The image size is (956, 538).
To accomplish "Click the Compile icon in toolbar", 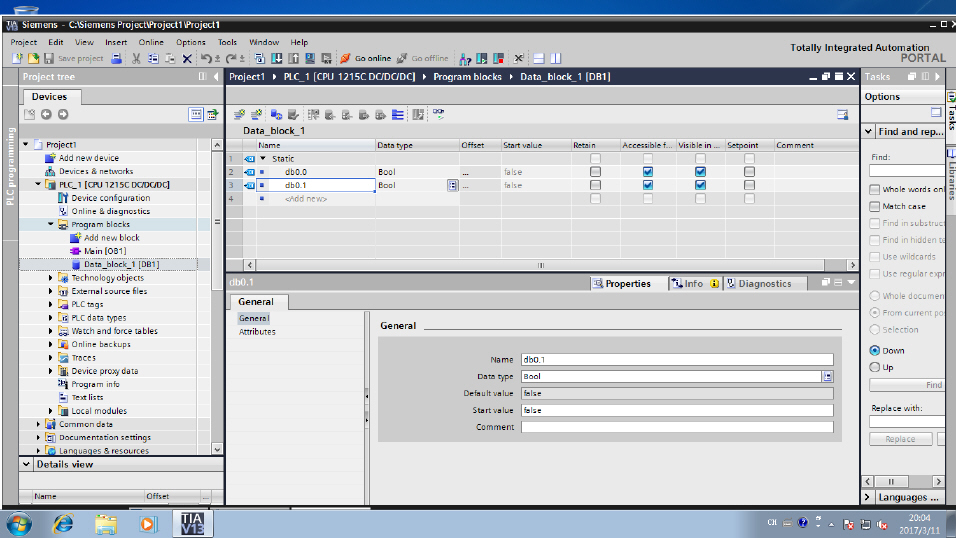I will click(260, 59).
